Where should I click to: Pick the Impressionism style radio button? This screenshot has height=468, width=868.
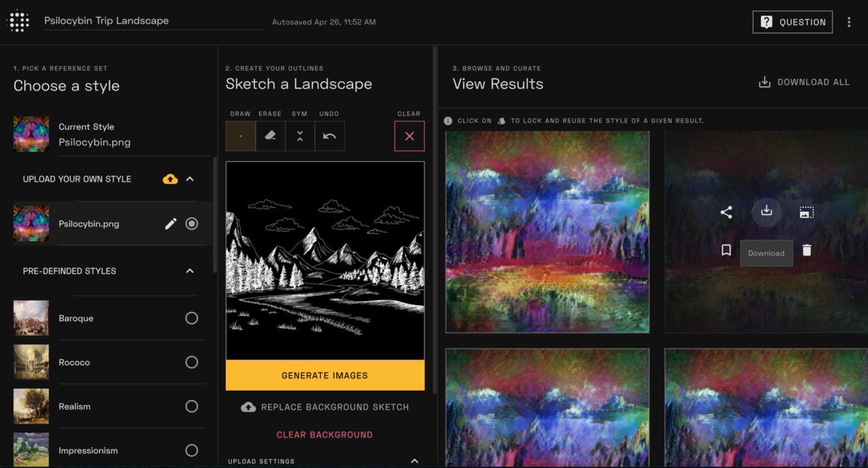tap(192, 451)
